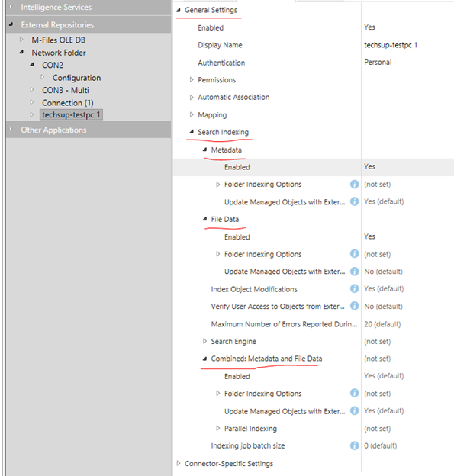Collapse the Search Indexing section
Viewport: 454px width, 476px height.
(x=192, y=132)
